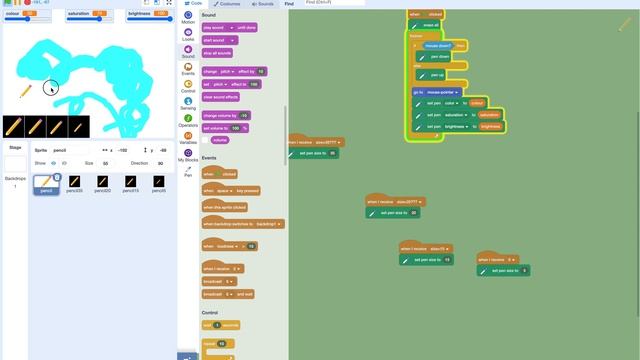Select the pencil20 sprite
The image size is (640, 360).
[x=102, y=184]
